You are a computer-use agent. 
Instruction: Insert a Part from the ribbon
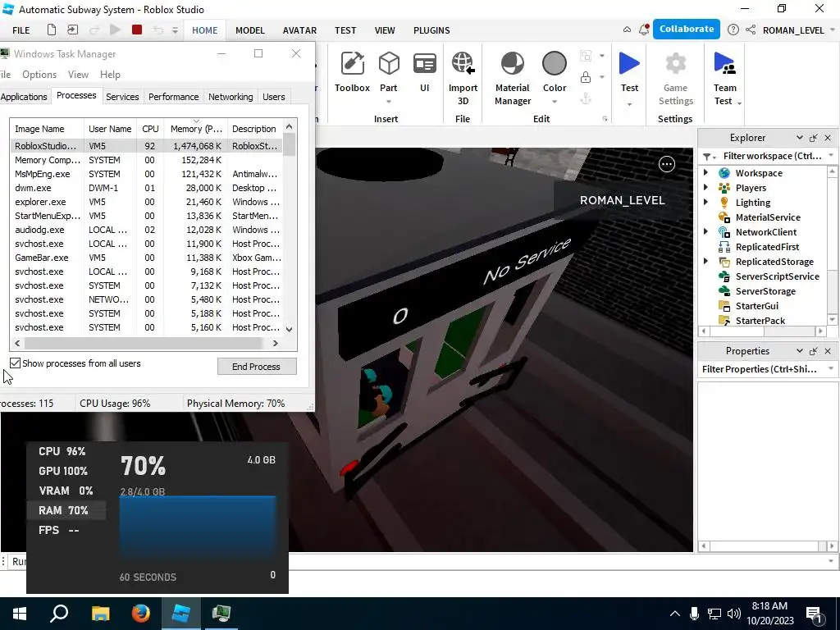pyautogui.click(x=388, y=71)
